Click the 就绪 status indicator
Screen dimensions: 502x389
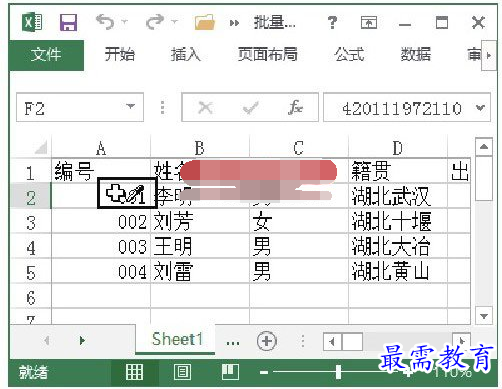tap(33, 372)
